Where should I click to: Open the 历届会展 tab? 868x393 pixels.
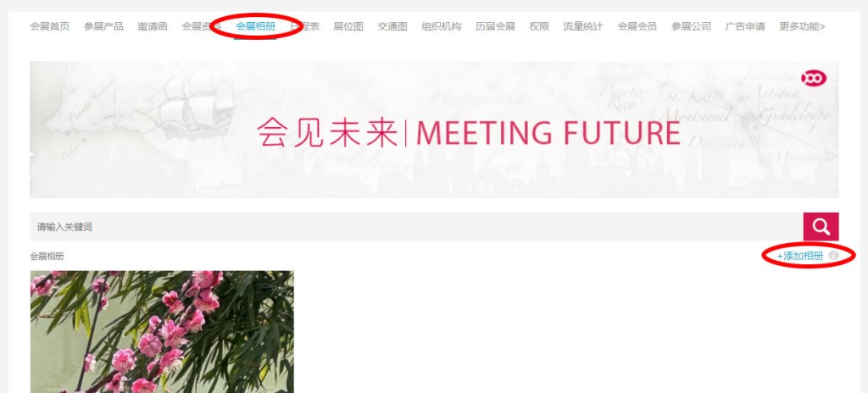(x=495, y=26)
